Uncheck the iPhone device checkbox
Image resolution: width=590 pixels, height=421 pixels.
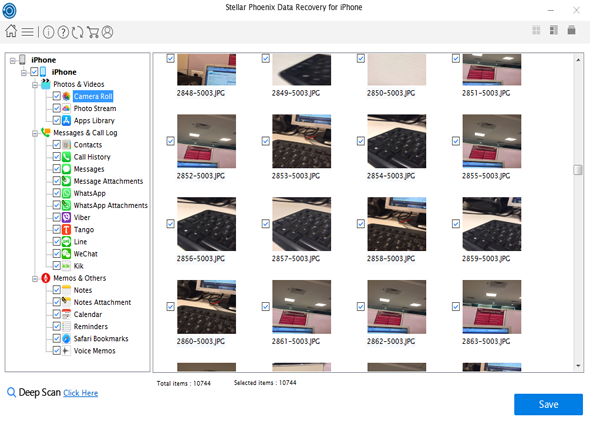click(34, 72)
